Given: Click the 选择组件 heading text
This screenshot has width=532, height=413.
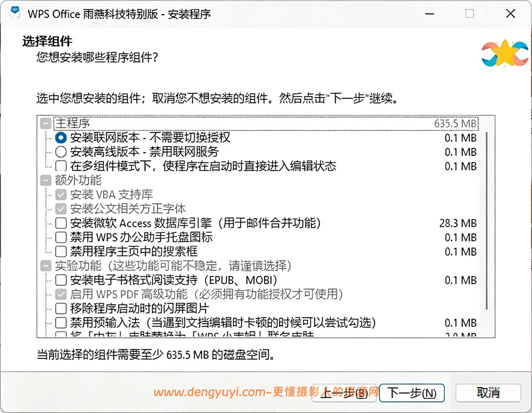Looking at the screenshot, I should [47, 42].
